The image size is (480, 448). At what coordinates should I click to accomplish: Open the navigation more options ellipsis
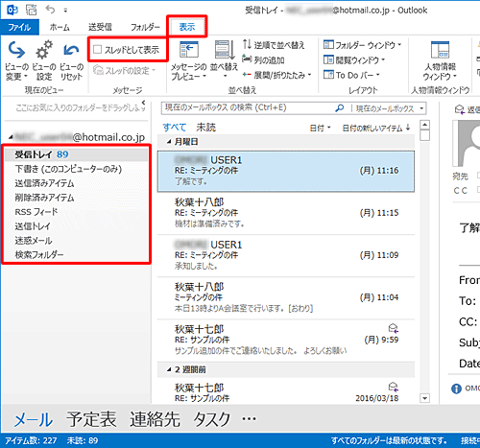[249, 418]
